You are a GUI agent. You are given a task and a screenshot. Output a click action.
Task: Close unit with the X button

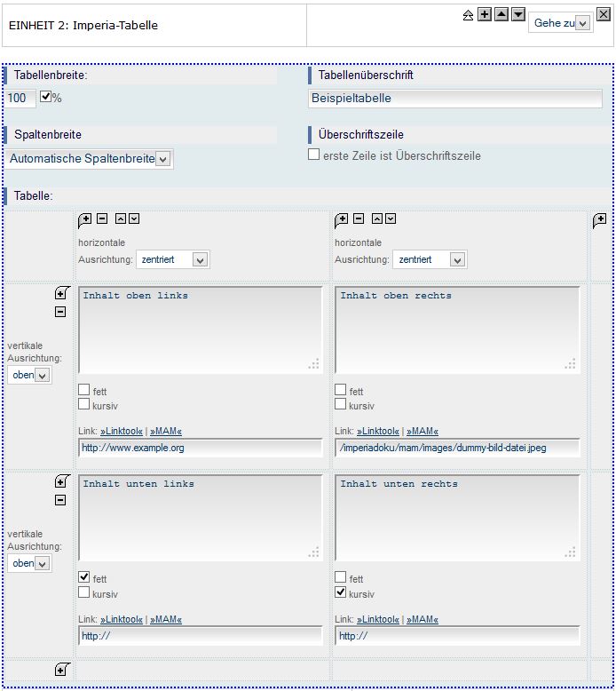[604, 14]
